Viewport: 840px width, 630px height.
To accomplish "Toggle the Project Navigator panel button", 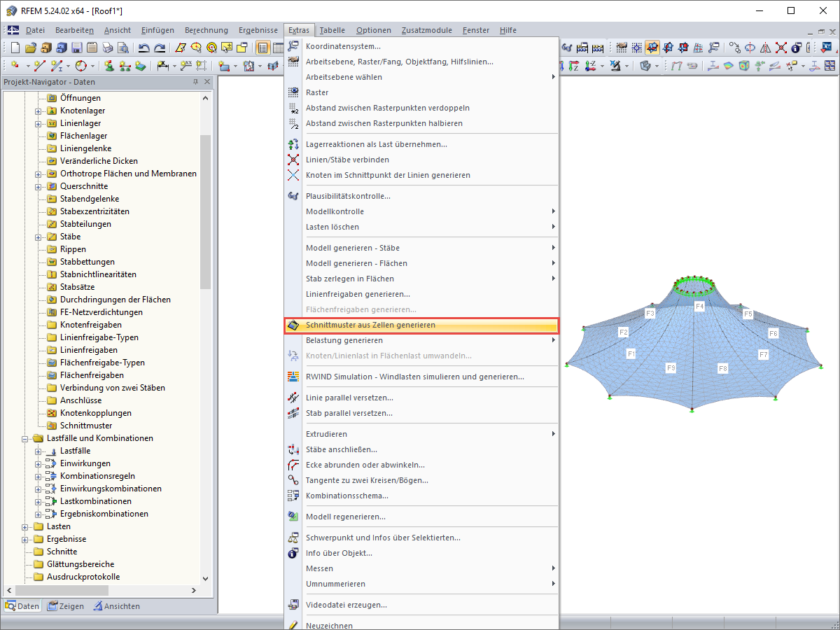I will click(x=263, y=48).
